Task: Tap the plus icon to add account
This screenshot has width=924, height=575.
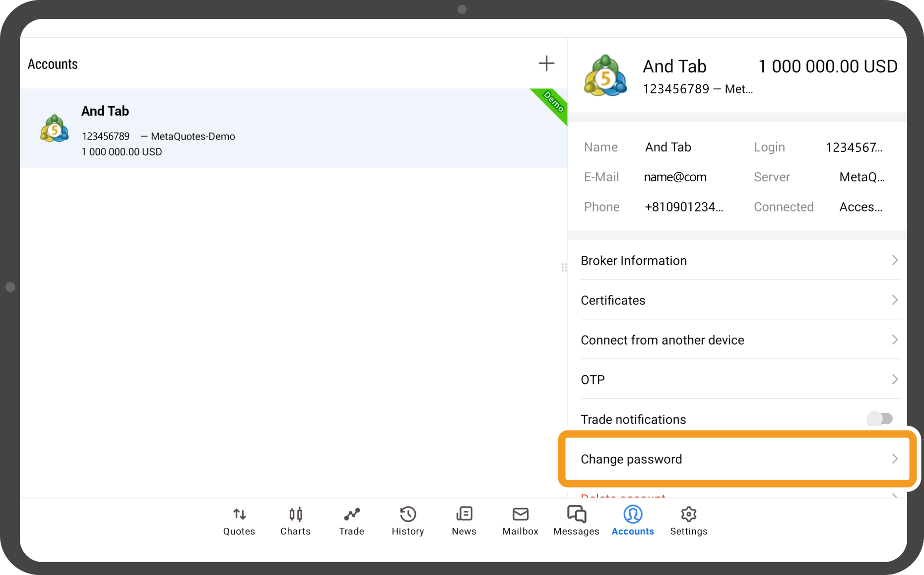Action: click(546, 64)
